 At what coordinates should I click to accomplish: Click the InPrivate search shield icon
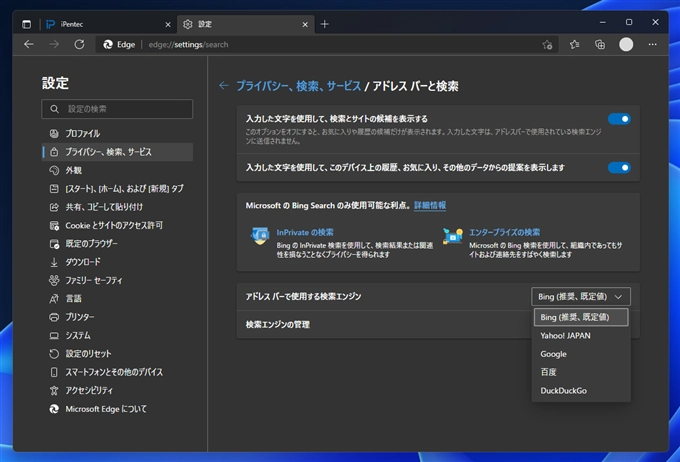pos(260,236)
